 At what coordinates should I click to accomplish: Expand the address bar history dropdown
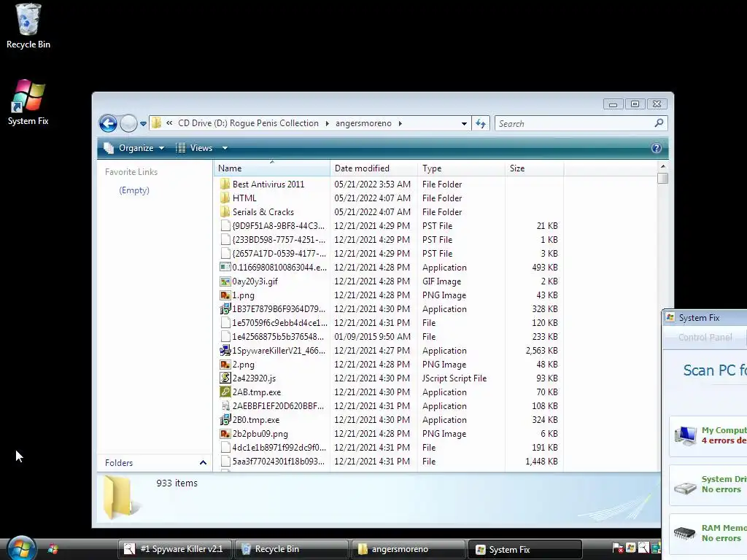464,124
